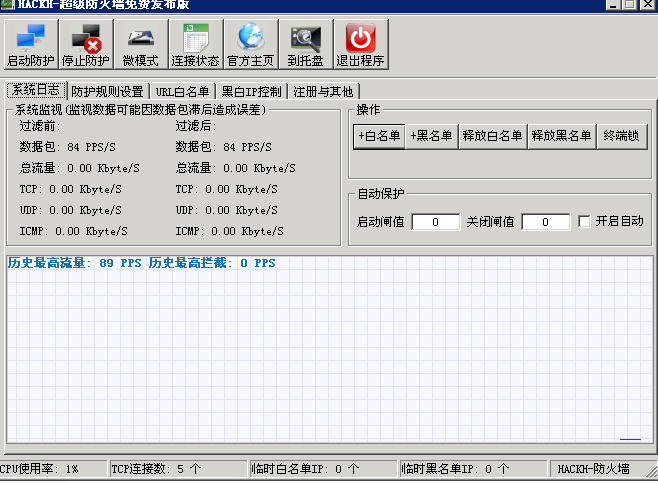Screen dimensions: 658x483
Task: Click the 启动阈值 input field
Action: click(436, 222)
